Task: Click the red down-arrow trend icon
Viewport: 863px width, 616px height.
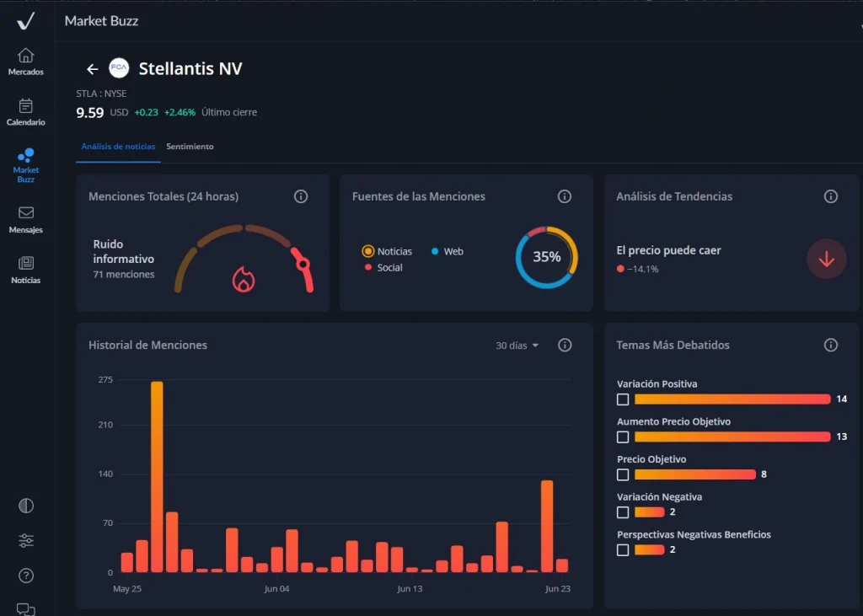Action: pyautogui.click(x=826, y=260)
